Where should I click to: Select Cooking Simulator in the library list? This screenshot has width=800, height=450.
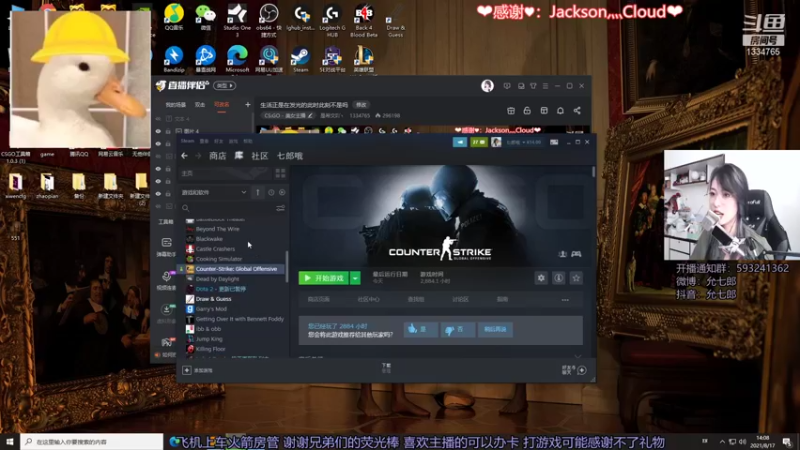click(219, 259)
